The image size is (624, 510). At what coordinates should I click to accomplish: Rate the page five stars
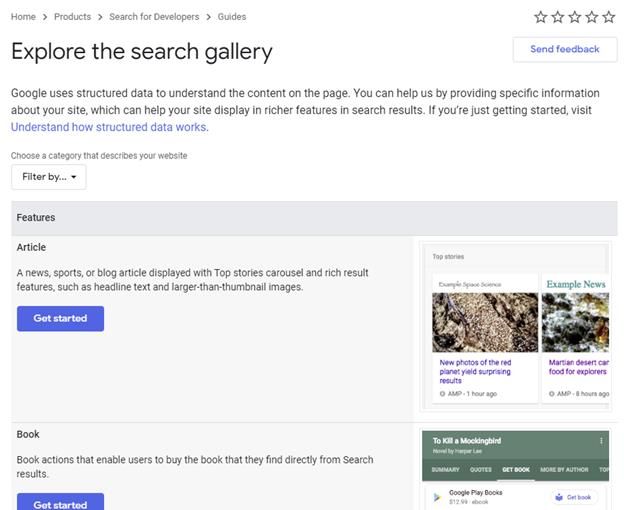(x=609, y=17)
